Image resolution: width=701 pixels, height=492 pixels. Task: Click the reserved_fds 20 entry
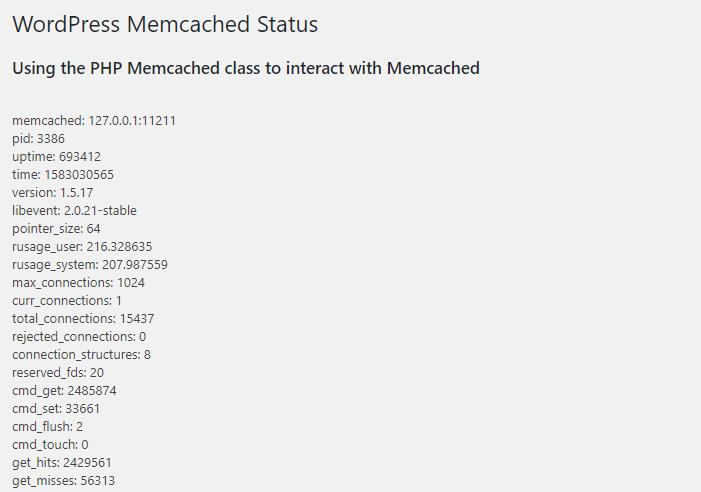click(x=58, y=373)
